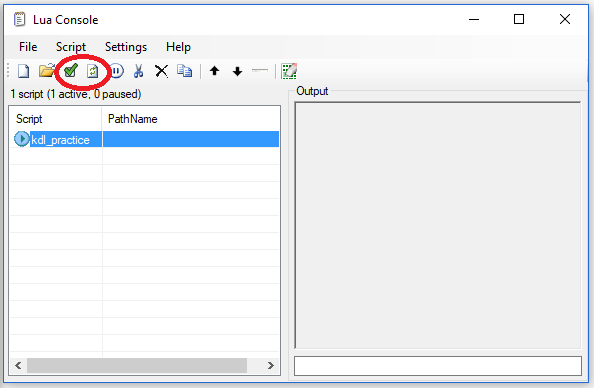Click the play icon beside kdl_practice
Viewport: 594px width, 388px height.
tap(22, 139)
